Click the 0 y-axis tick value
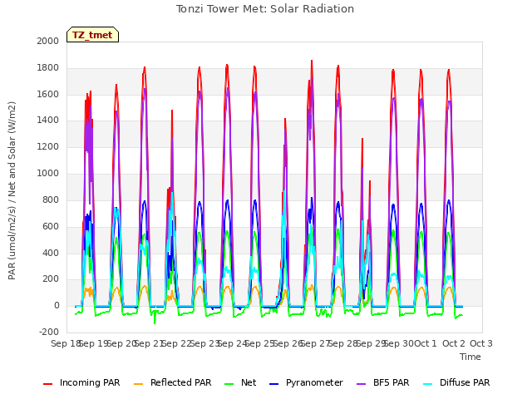This screenshot has height=399, width=532. (x=57, y=305)
